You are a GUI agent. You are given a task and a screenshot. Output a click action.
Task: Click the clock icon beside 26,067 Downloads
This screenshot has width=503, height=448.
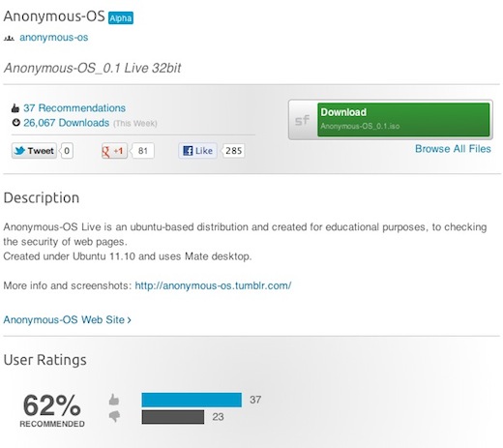tap(15, 123)
